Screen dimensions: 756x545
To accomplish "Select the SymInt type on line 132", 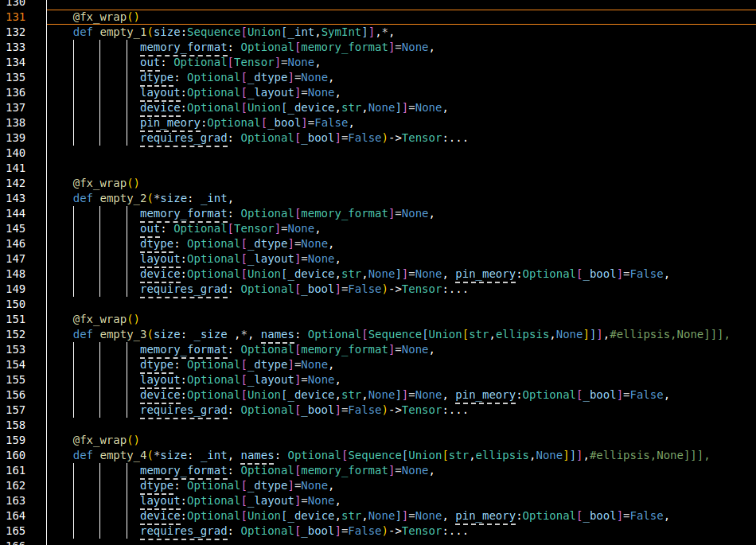I will [341, 32].
